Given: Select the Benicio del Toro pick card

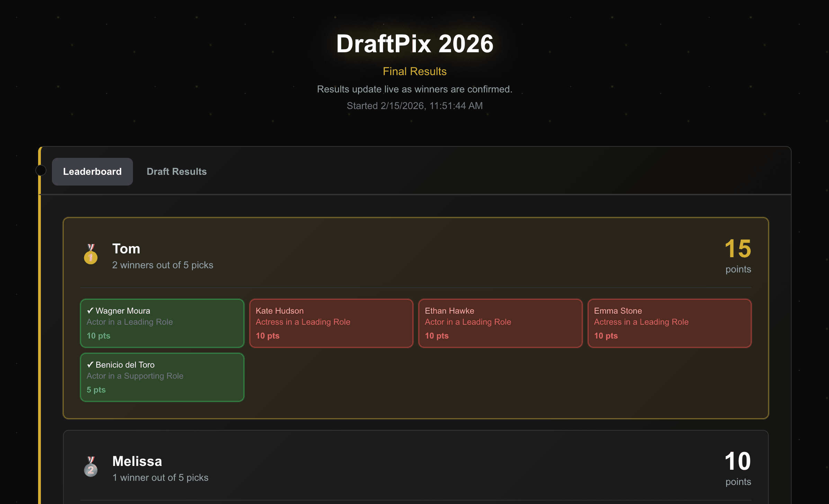Looking at the screenshot, I should click(x=162, y=377).
